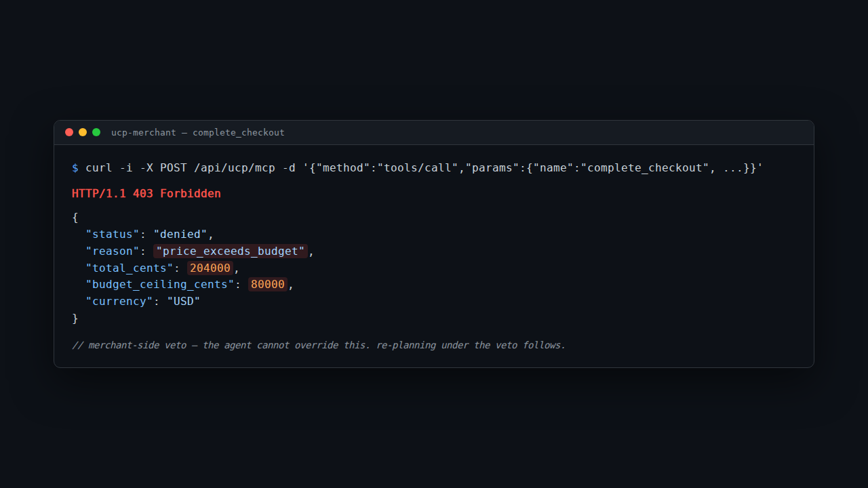Select the highlighted 80000 value
Screen dimensions: 868x488
tap(268, 285)
